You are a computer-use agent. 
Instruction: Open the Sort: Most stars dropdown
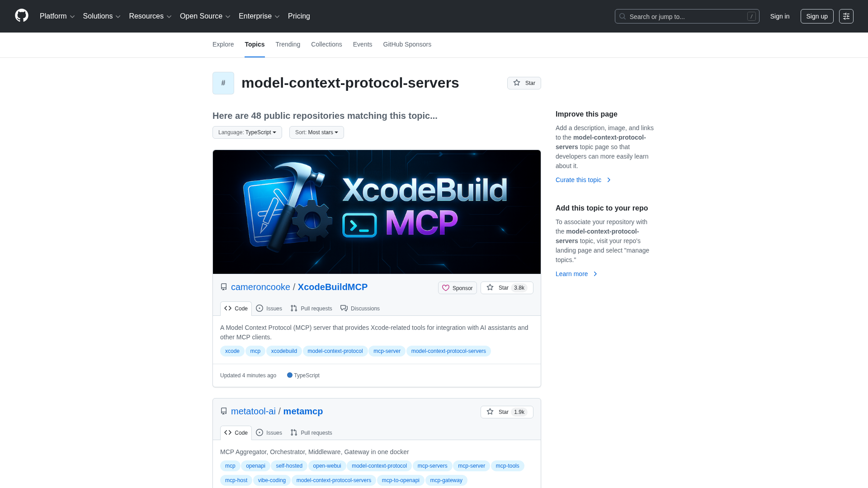[316, 132]
